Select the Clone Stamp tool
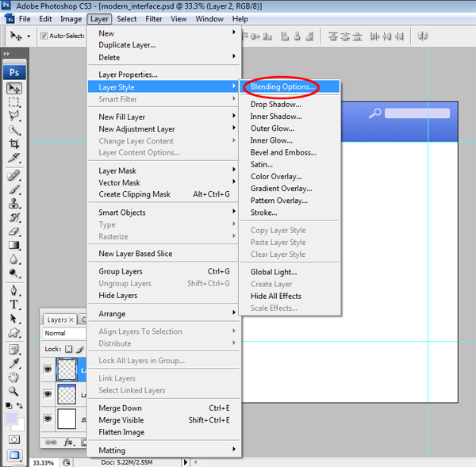Viewport: 476px width, 467px height. pos(14,204)
